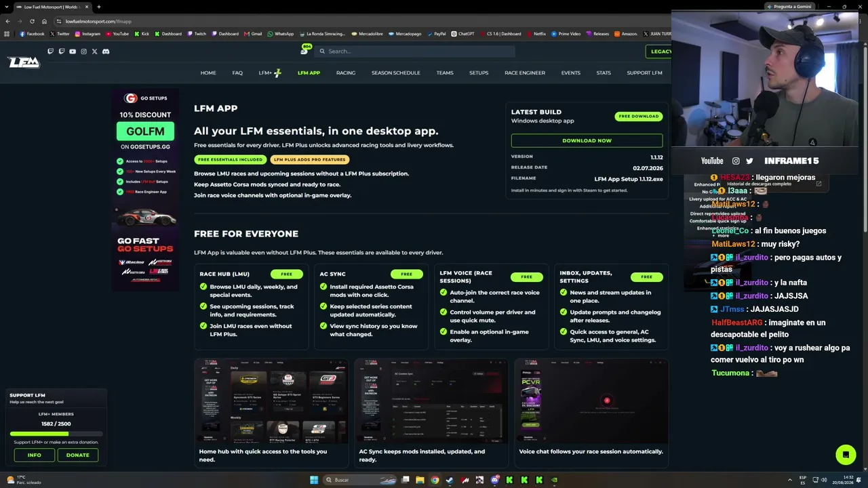The image size is (868, 488).
Task: Click the FREE DOWNLOAD badge button
Action: tap(639, 117)
